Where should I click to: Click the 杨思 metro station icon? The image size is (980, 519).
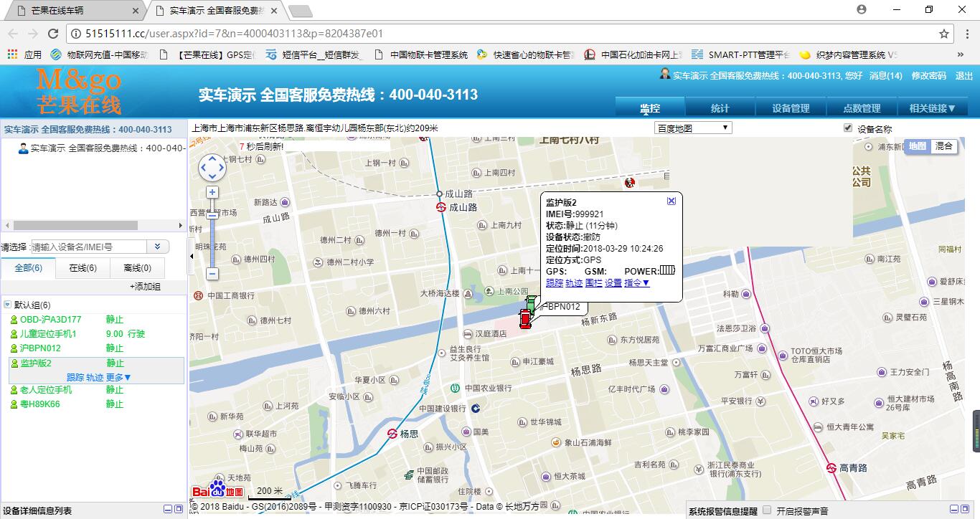[392, 434]
